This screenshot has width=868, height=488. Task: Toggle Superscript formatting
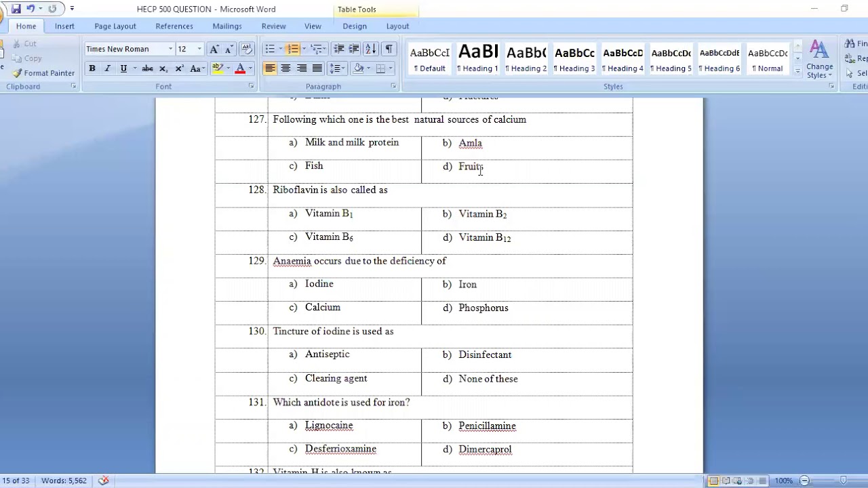pos(179,68)
